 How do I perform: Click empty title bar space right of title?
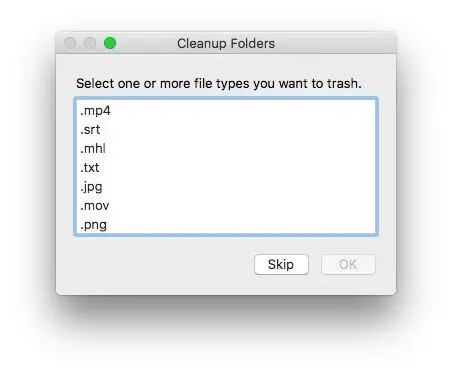(333, 43)
